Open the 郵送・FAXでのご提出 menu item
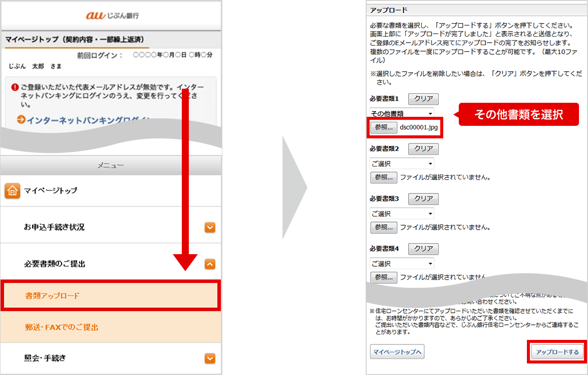Viewport: 588px width, 375px height. 110,327
